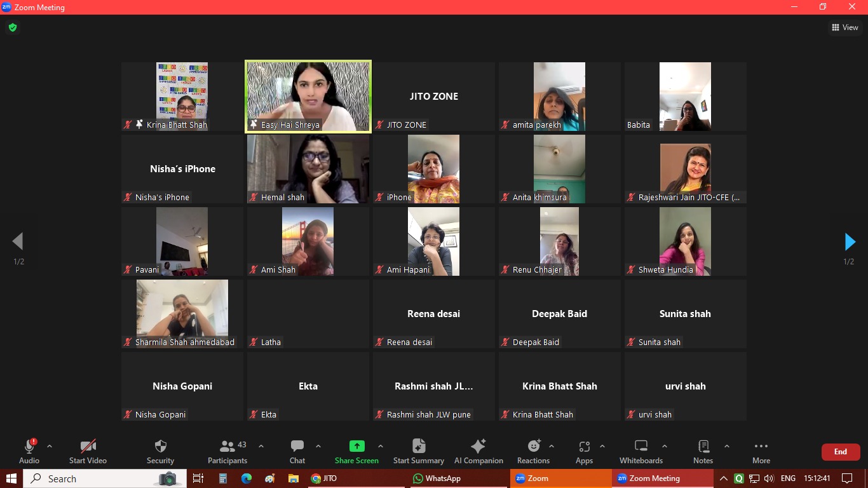Click the green encryption shield icon
Screen dimensions: 868x488
click(x=12, y=27)
